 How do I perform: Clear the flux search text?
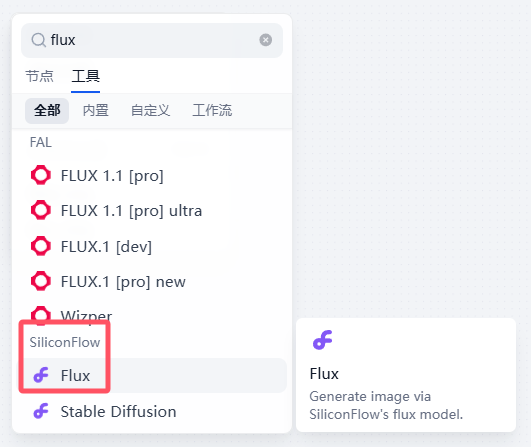266,40
